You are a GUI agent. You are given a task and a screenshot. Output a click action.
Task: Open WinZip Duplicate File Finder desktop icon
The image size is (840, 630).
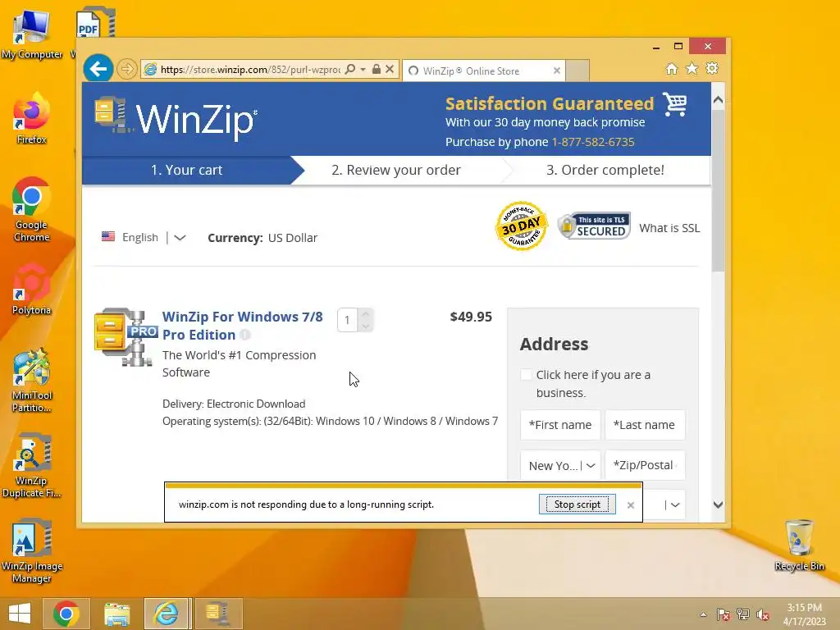[x=31, y=466]
